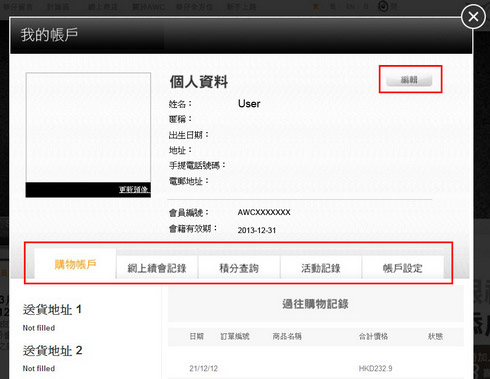Viewport: 490px width, 379px height.
Task: Open the 網上續會記錄 tab
Action: 157,267
